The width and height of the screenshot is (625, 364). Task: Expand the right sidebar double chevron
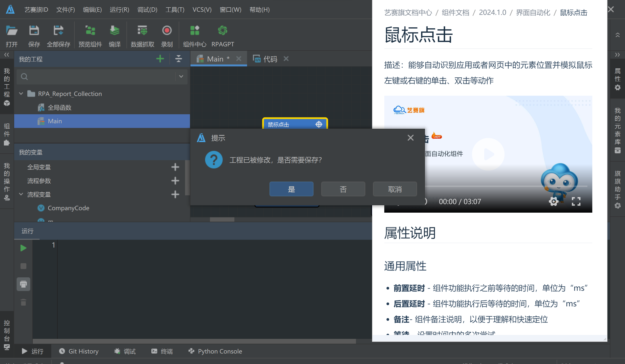click(618, 54)
